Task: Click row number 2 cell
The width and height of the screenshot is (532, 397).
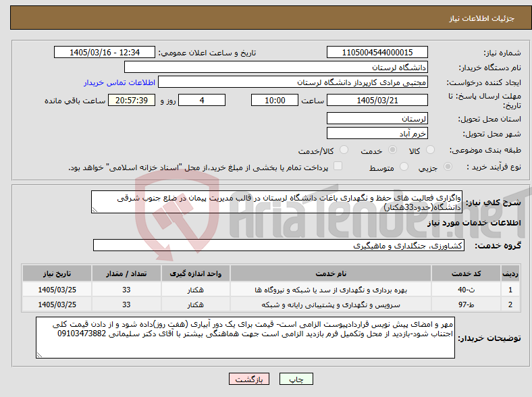Action: click(510, 305)
